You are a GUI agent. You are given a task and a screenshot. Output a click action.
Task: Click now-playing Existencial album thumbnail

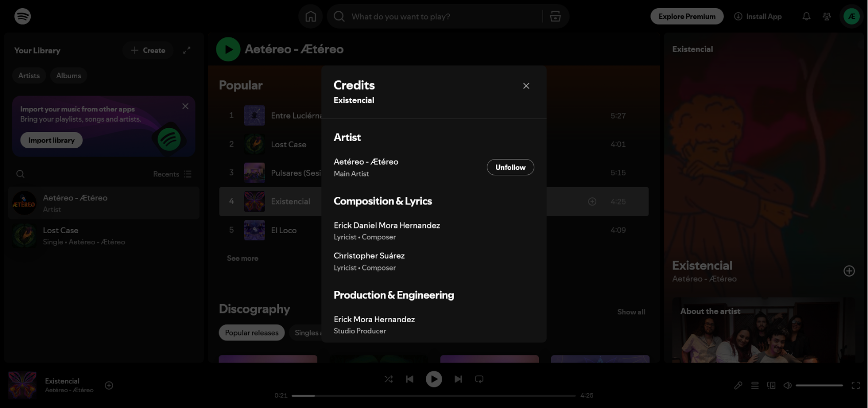click(23, 386)
